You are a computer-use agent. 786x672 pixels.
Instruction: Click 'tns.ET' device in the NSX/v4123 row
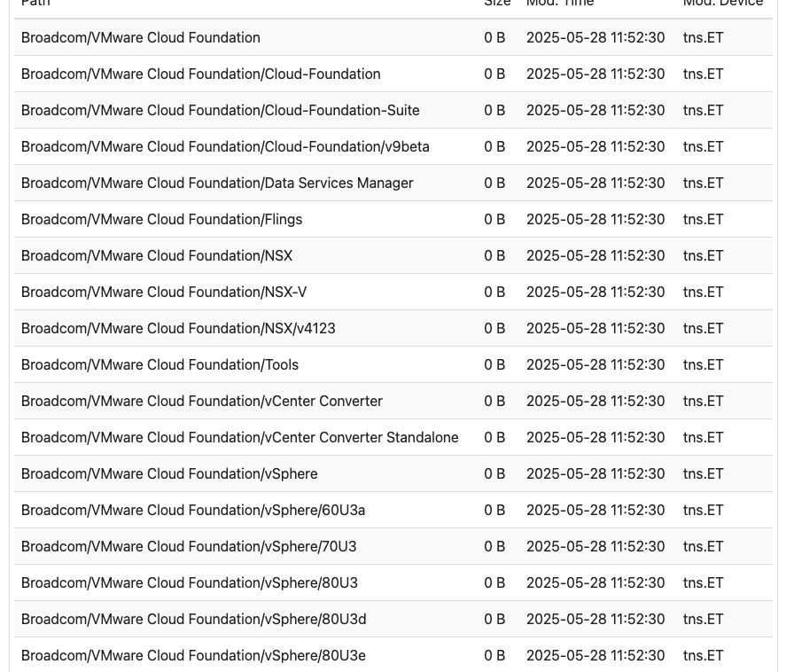pos(704,329)
